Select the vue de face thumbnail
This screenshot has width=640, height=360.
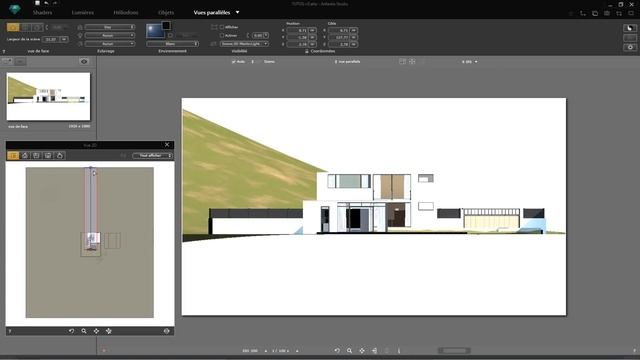48,96
